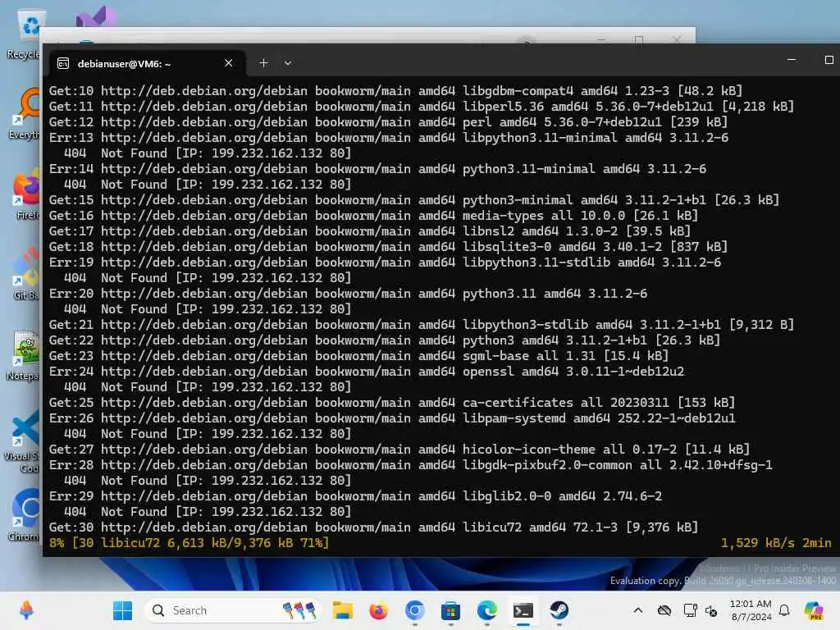Click the 1,529 kB/s speed text
The image size is (840, 630).
point(757,543)
